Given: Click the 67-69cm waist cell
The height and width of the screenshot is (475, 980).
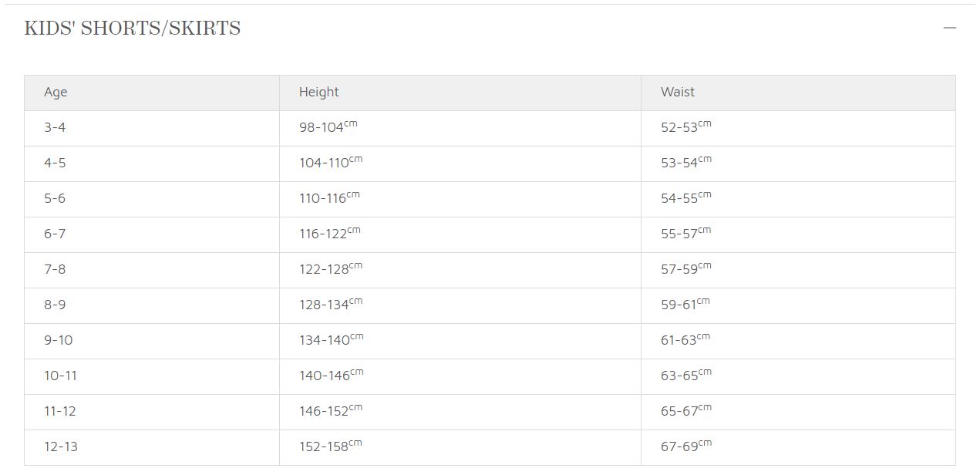Looking at the screenshot, I should point(798,447).
